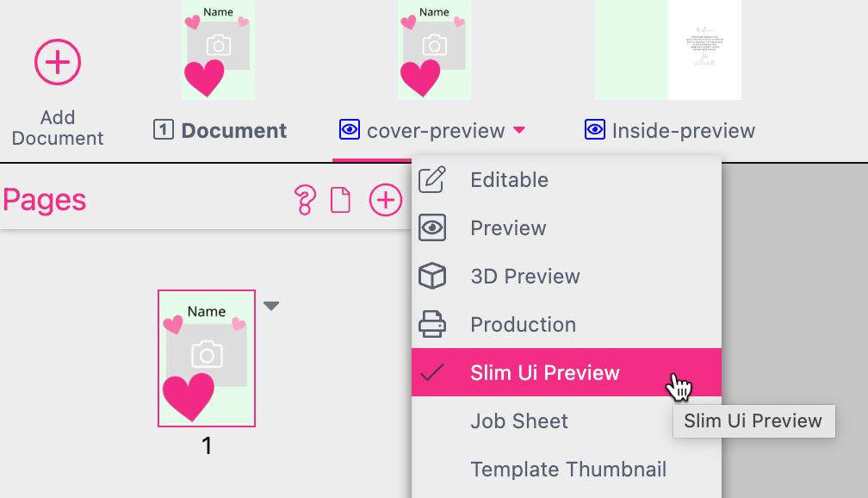Expand the cover-preview view mode dropdown arrow

518,131
